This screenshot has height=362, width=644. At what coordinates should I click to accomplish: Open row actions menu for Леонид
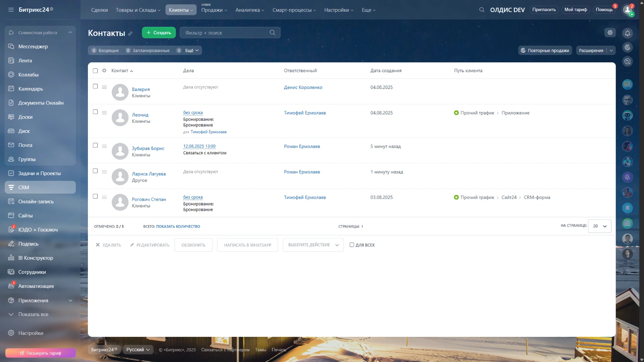104,113
